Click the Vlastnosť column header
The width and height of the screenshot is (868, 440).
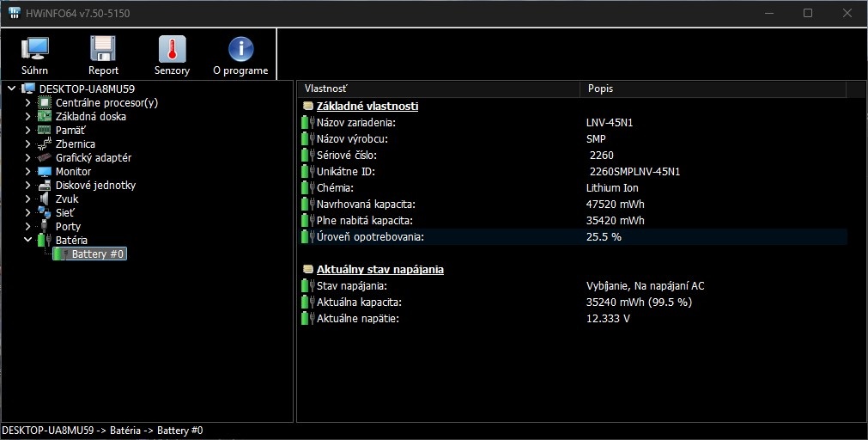(x=438, y=89)
